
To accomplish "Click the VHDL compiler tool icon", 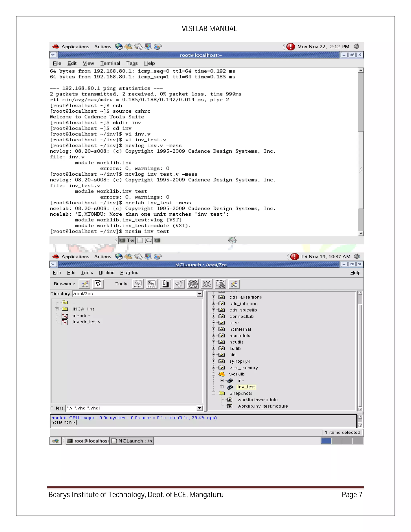I will click(138, 284).
